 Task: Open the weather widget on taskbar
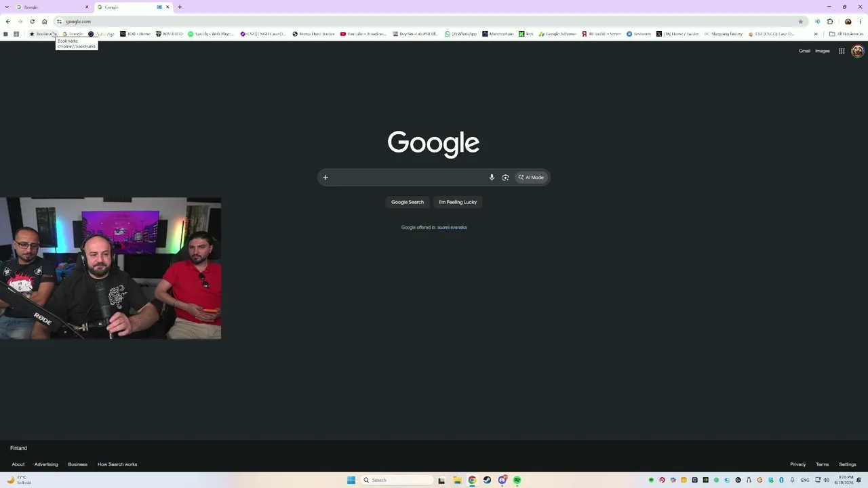tap(19, 480)
